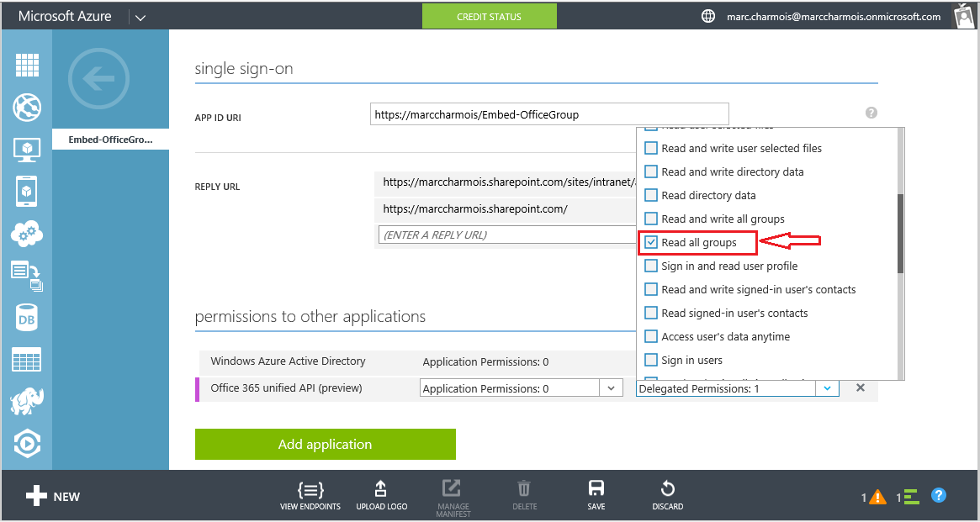
Task: Check Read and write signed-in user's contacts
Action: (650, 290)
